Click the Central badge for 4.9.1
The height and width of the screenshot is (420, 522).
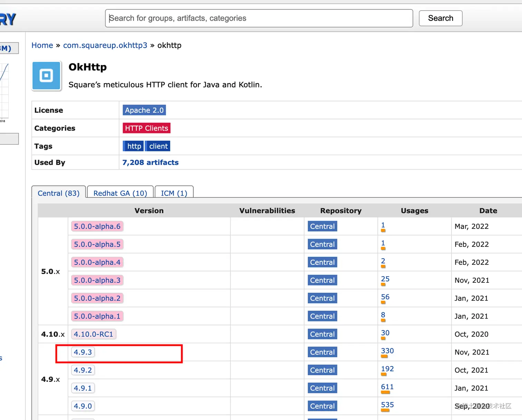pyautogui.click(x=322, y=388)
